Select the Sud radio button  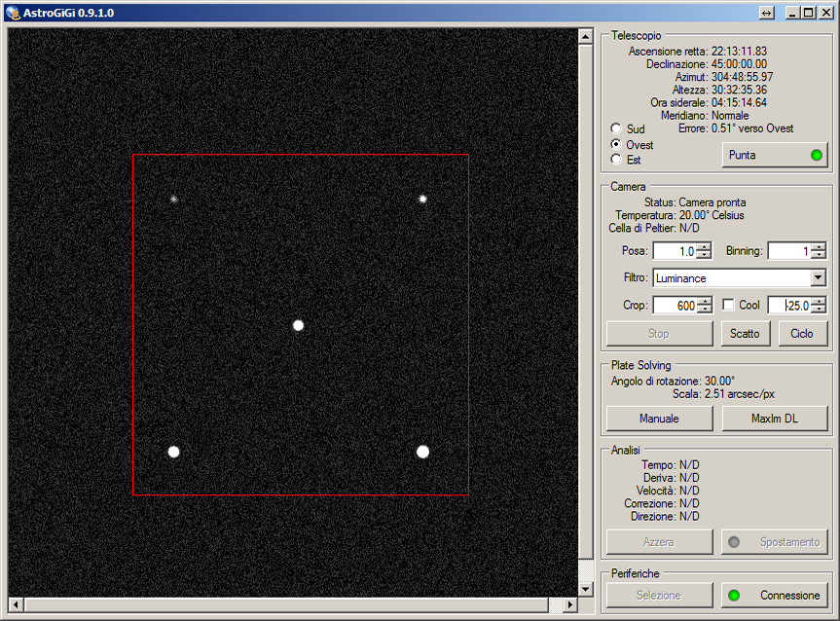pos(616,128)
